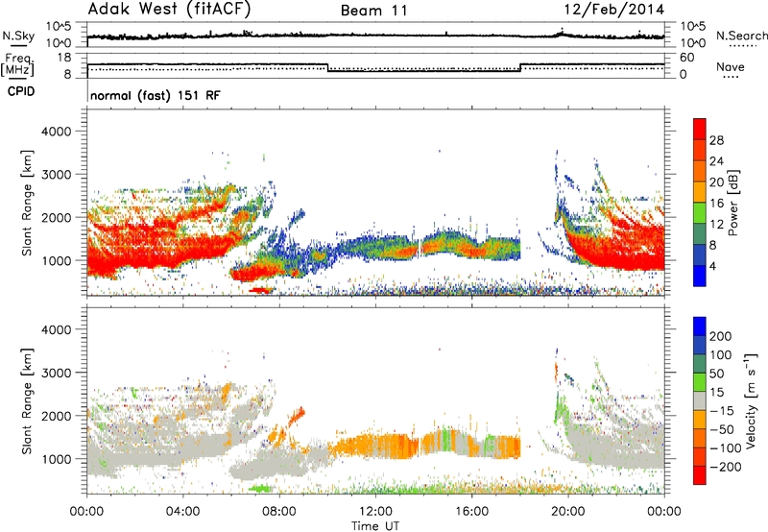The height and width of the screenshot is (532, 768).
Task: Click the 'CPID' row label
Action: 21,91
